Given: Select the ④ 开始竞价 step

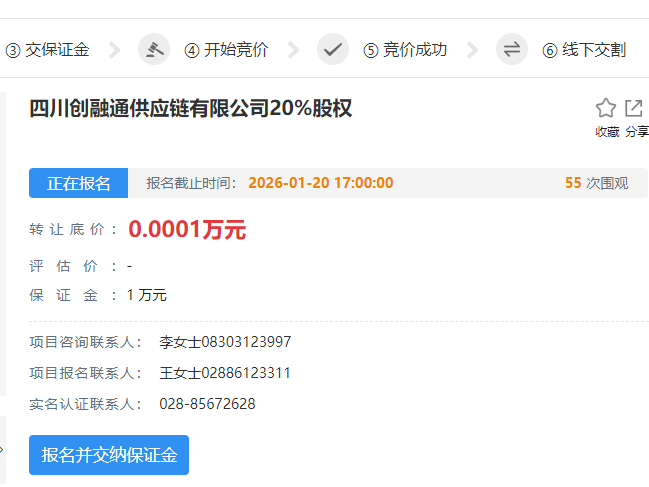Looking at the screenshot, I should click(226, 50).
